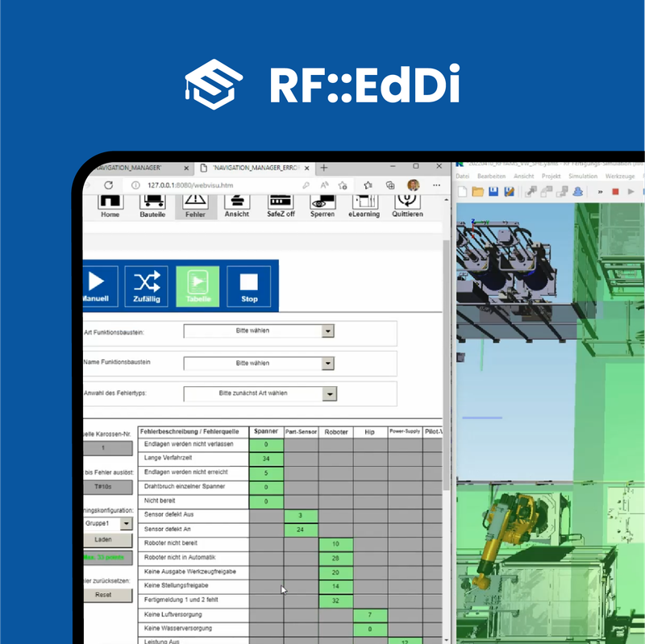Open folder icon in simulation toolbar
Image resolution: width=645 pixels, height=644 pixels.
(477, 192)
